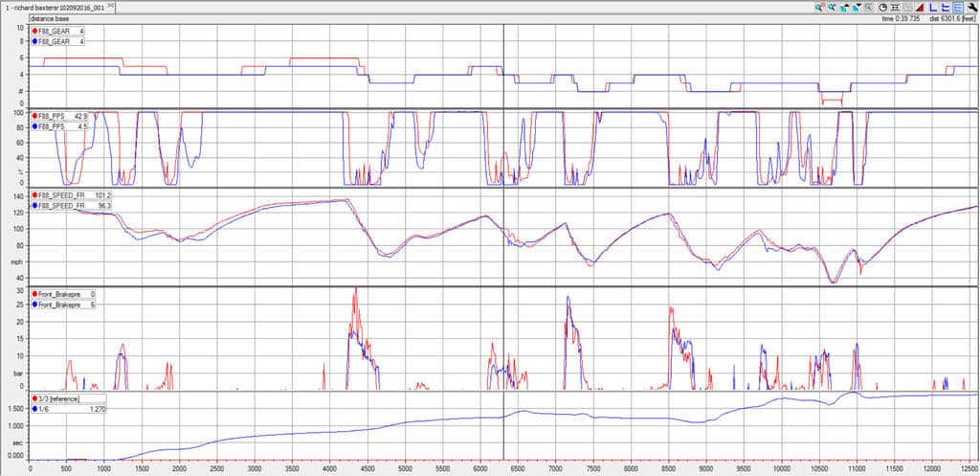Click the vertical cursor line in the speed graph
This screenshot has height=476, width=980.
click(503, 238)
